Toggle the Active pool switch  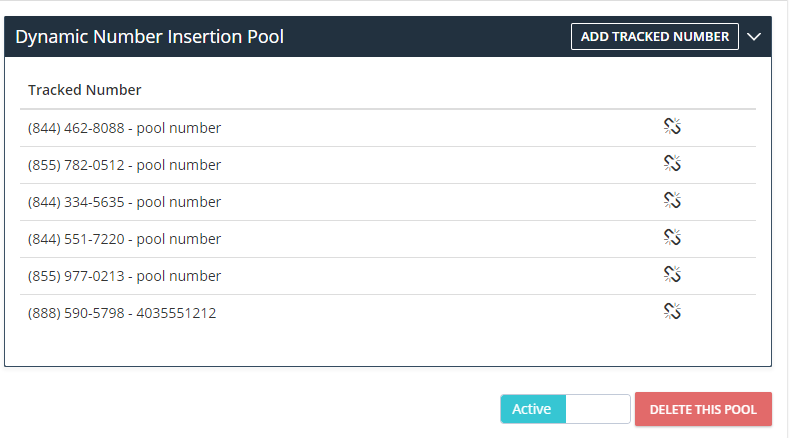tap(565, 409)
